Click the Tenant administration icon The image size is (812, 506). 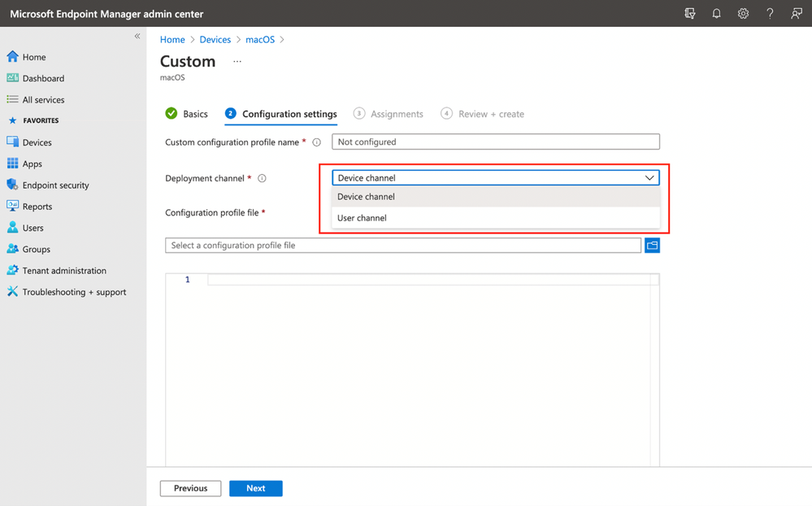(x=12, y=270)
